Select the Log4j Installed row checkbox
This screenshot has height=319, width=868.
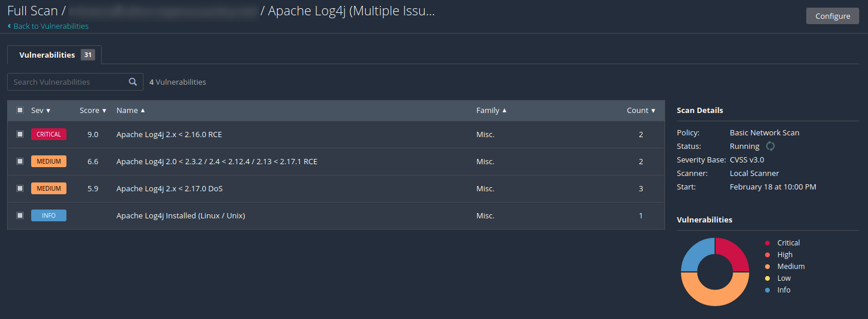pyautogui.click(x=20, y=215)
